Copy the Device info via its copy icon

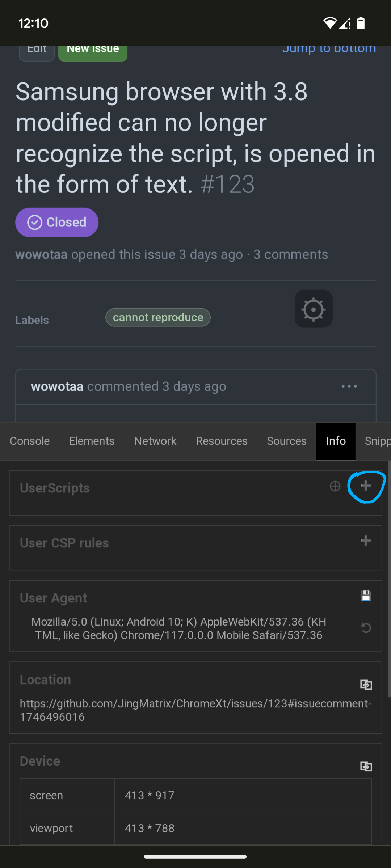pyautogui.click(x=366, y=766)
